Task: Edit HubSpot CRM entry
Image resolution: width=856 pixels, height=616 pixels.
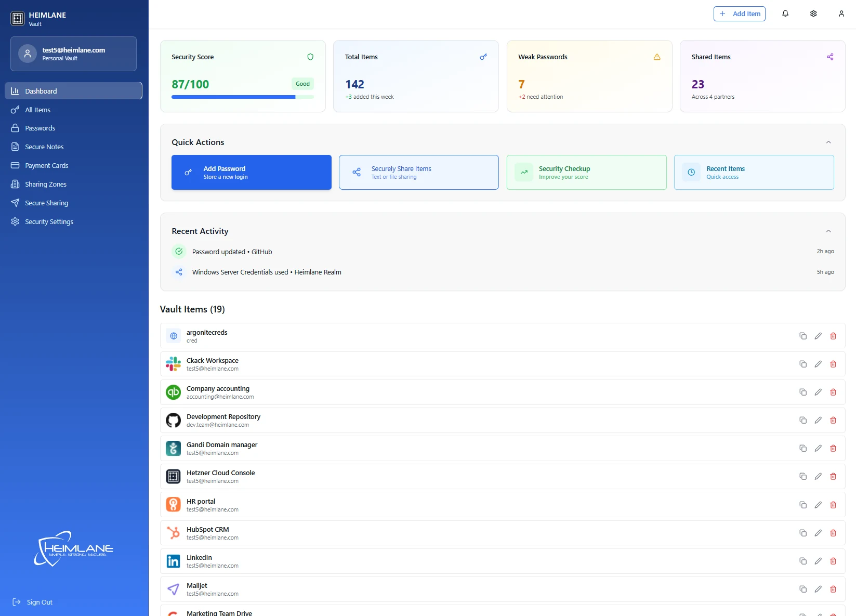Action: point(818,533)
